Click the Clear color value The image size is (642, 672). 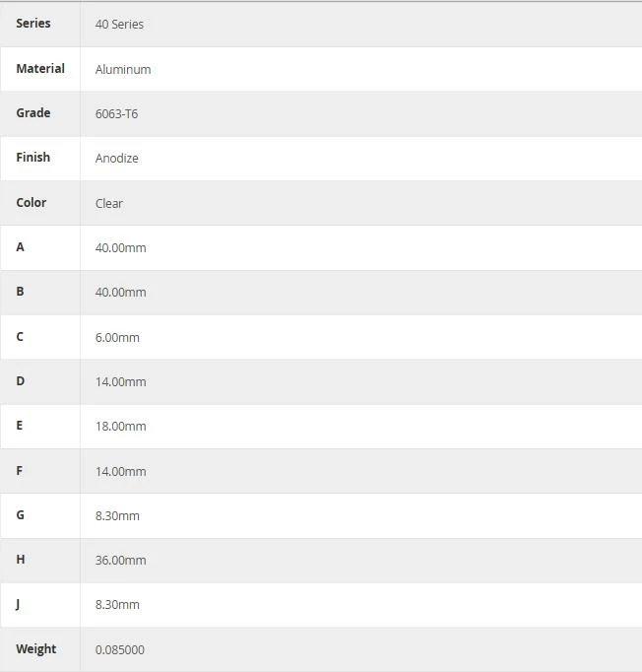click(x=108, y=203)
